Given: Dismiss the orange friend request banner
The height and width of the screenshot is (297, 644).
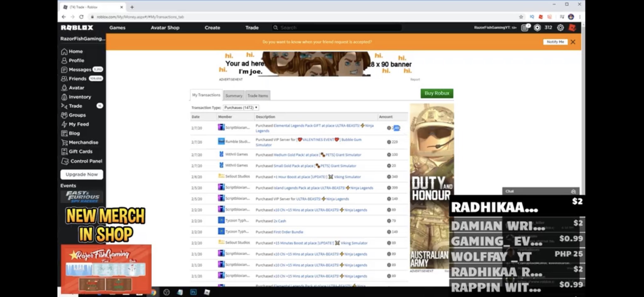Looking at the screenshot, I should point(573,42).
